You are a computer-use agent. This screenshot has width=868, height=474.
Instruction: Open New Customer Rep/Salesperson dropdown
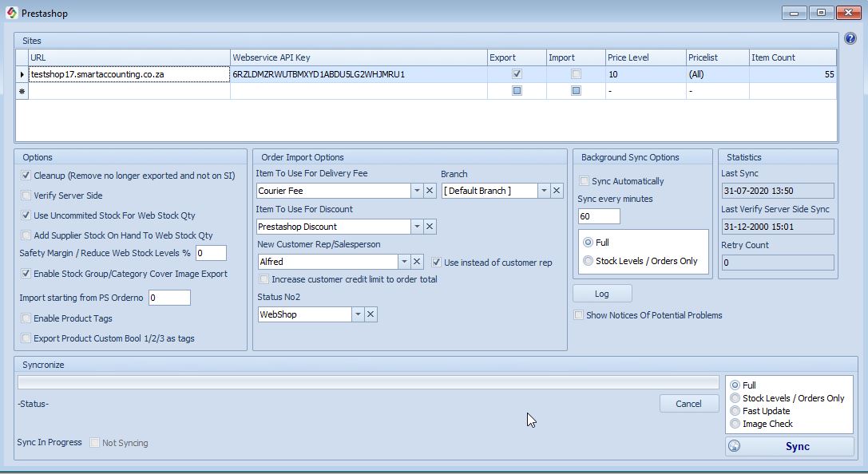(404, 262)
